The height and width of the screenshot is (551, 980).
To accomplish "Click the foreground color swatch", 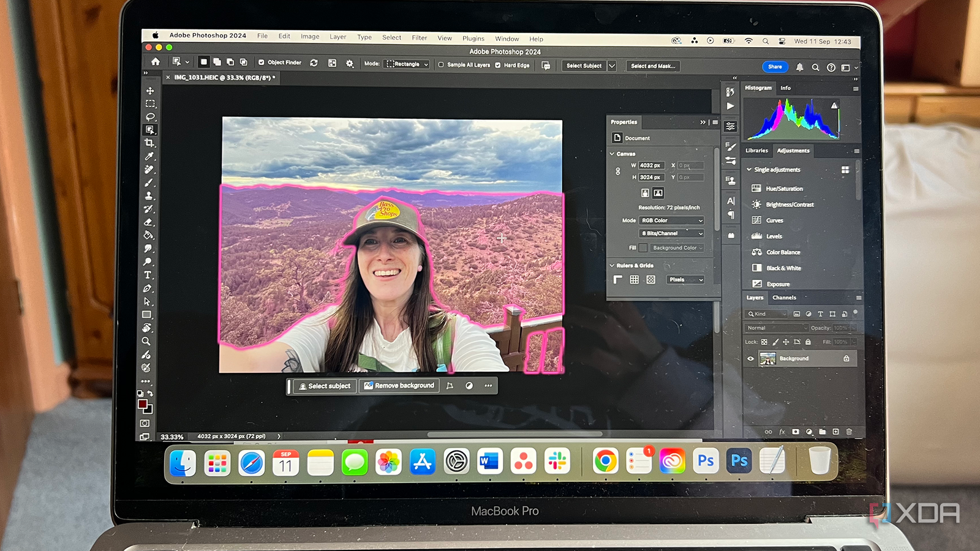I will pyautogui.click(x=143, y=404).
